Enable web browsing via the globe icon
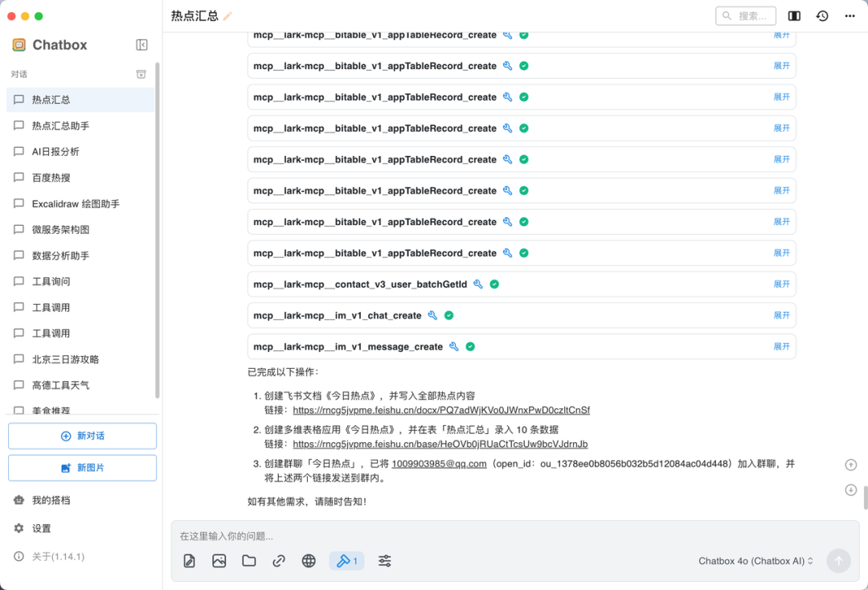Viewport: 868px width, 590px height. [309, 560]
